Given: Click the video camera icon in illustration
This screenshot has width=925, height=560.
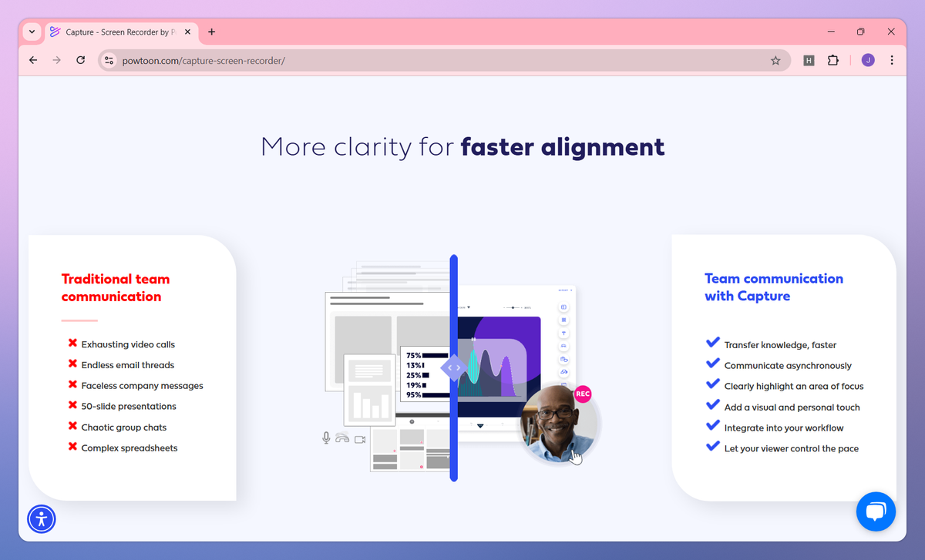Looking at the screenshot, I should 359,438.
